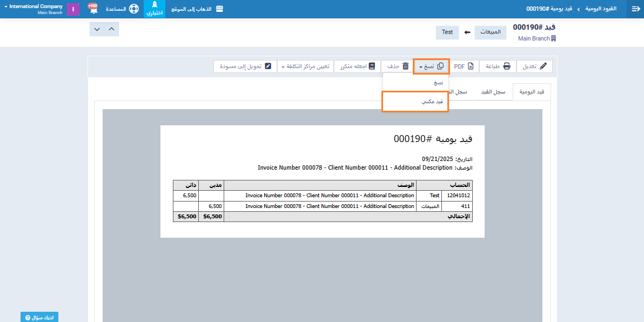Export the entry as PDF
644x322 pixels.
(x=464, y=66)
